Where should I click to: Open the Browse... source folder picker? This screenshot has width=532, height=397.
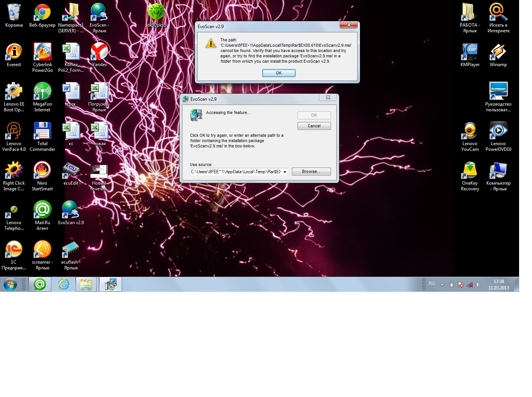click(x=311, y=172)
